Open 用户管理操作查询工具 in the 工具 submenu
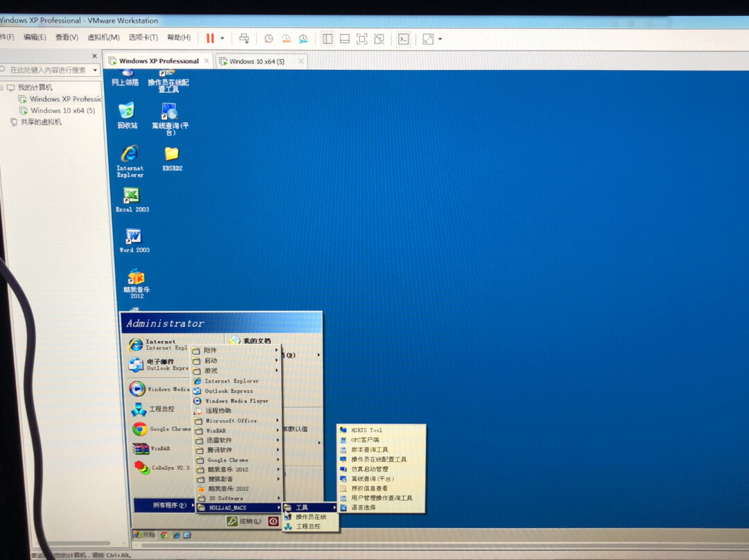 tap(381, 498)
